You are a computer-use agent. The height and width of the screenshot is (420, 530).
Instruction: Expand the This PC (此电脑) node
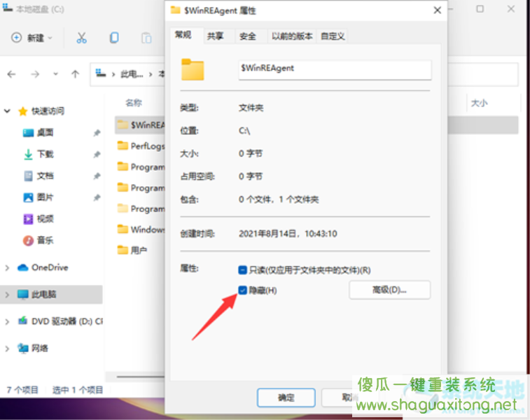(x=7, y=295)
